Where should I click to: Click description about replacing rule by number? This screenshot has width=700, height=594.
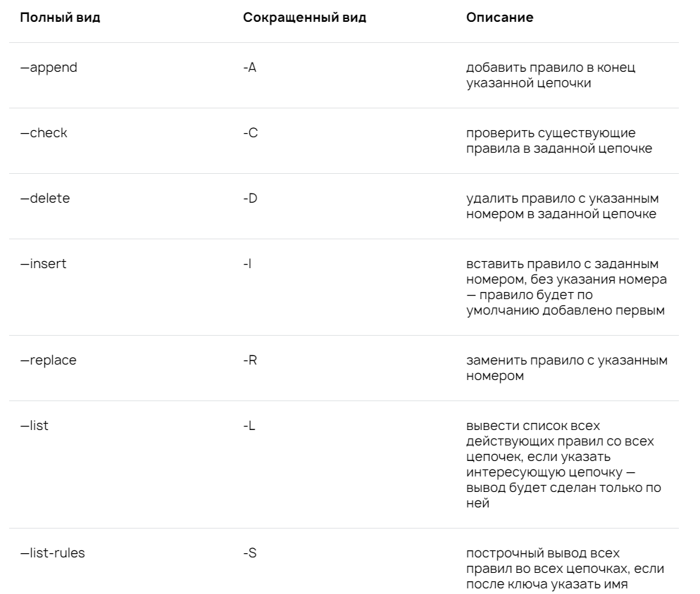[567, 368]
